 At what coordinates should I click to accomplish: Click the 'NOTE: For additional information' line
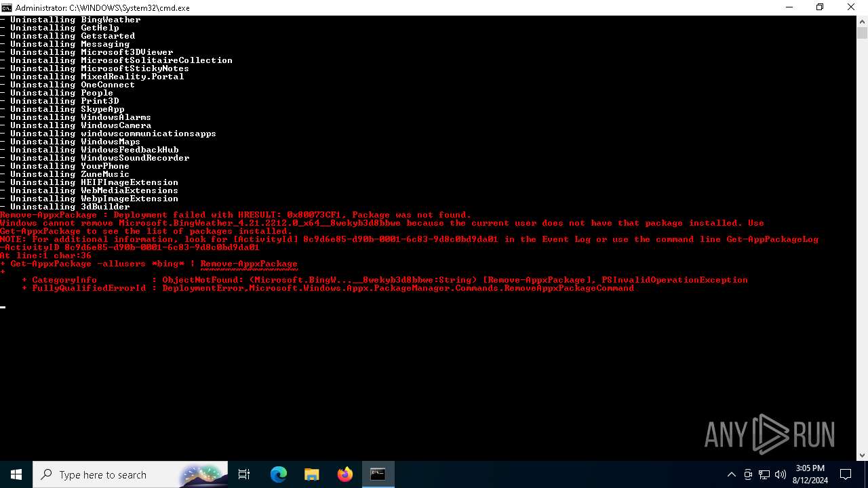(410, 239)
